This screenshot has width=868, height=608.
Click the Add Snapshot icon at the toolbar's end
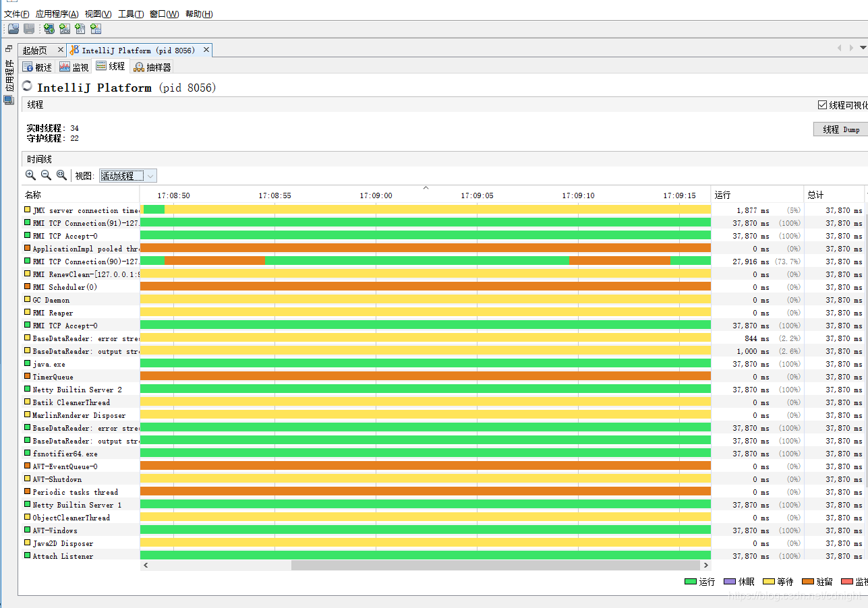coord(96,28)
